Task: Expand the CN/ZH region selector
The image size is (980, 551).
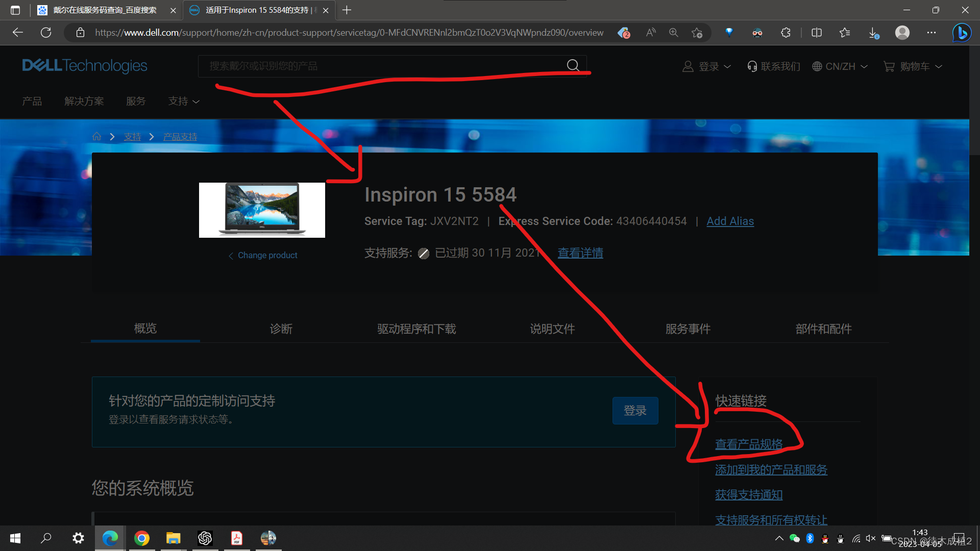Action: point(840,66)
